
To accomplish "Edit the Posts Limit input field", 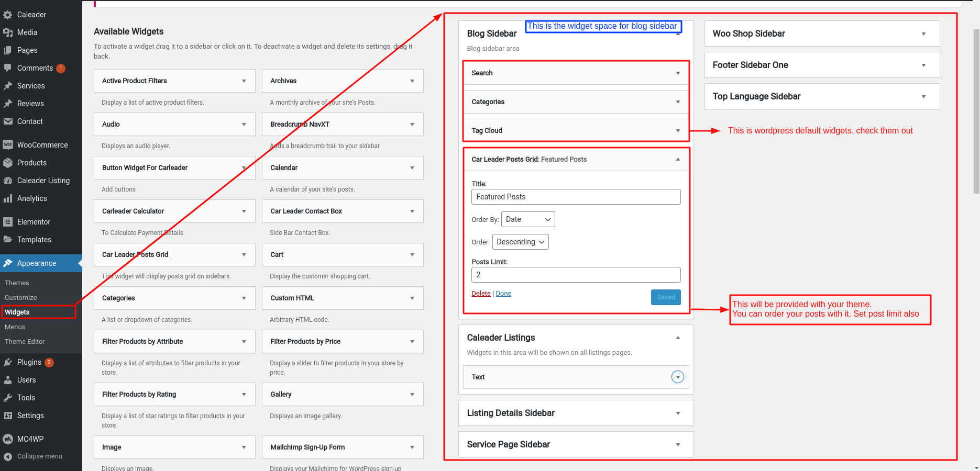I will point(576,274).
